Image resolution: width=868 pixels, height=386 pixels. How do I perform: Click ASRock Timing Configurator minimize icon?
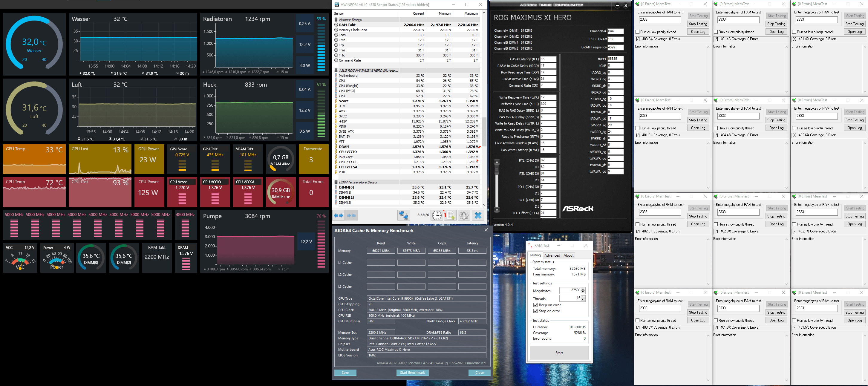click(x=617, y=5)
